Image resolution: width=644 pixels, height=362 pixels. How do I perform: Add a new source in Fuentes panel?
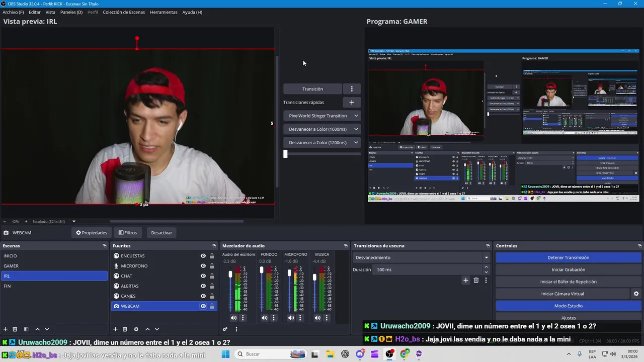click(x=115, y=329)
